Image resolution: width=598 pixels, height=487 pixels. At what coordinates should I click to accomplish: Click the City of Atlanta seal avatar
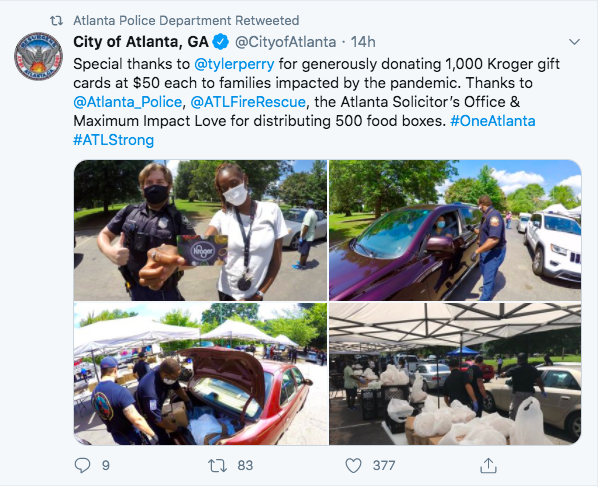(x=38, y=56)
